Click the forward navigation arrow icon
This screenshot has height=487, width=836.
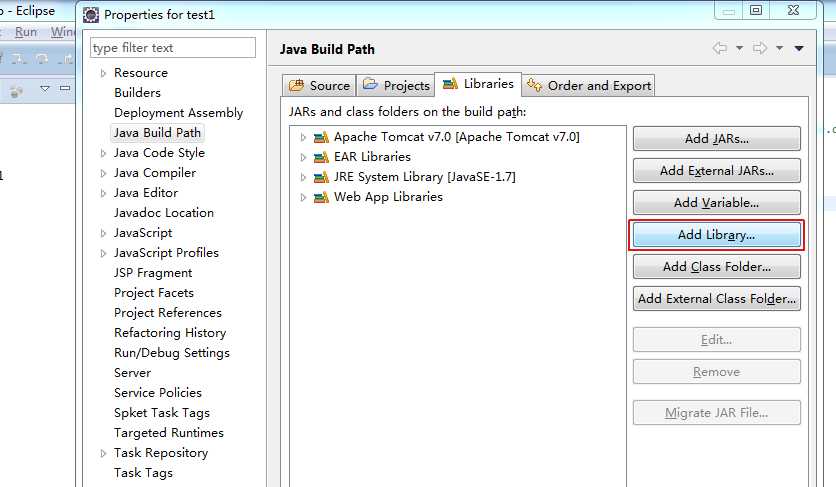[x=760, y=49]
